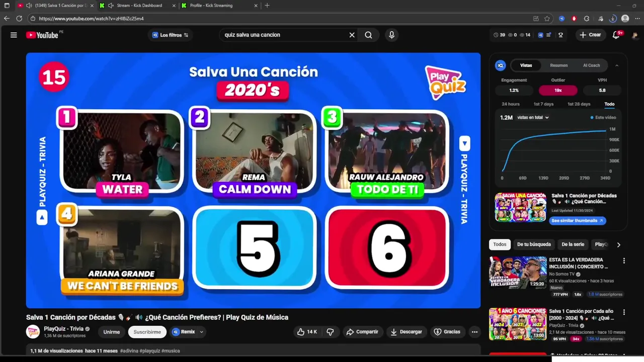Open the vistas en total dropdown
Screen dimensions: 644x362
click(x=533, y=117)
